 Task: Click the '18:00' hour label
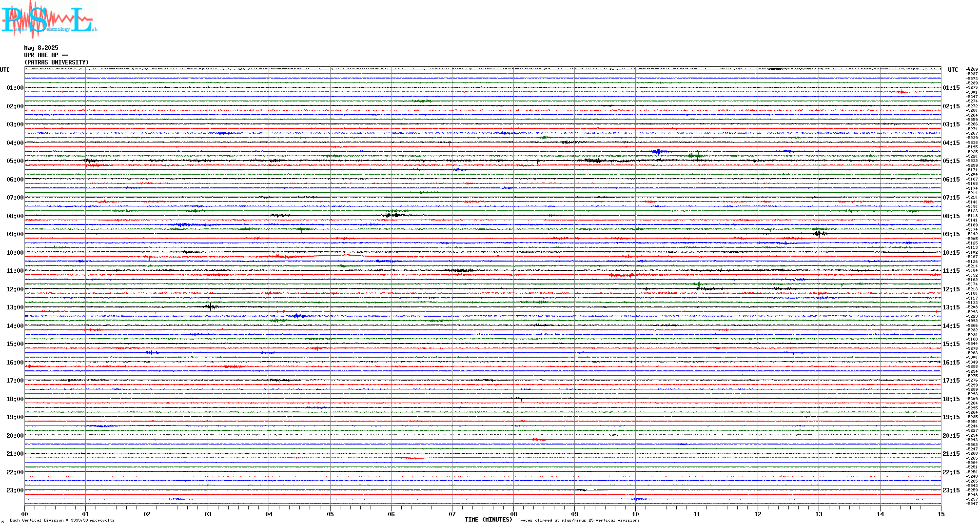[15, 399]
